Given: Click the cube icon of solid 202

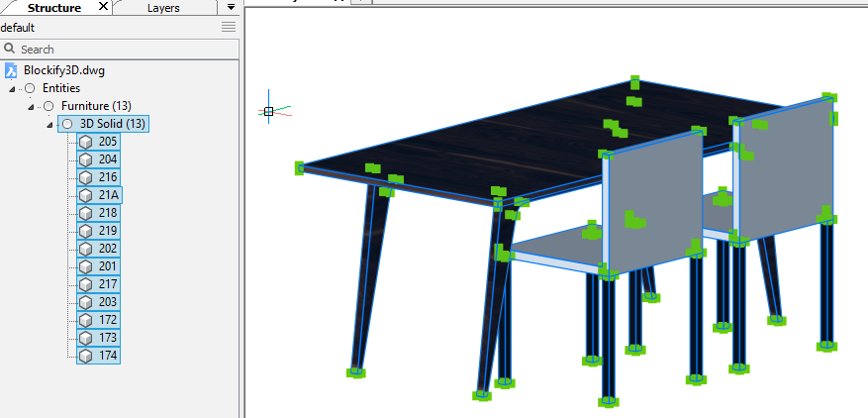Looking at the screenshot, I should 85,249.
